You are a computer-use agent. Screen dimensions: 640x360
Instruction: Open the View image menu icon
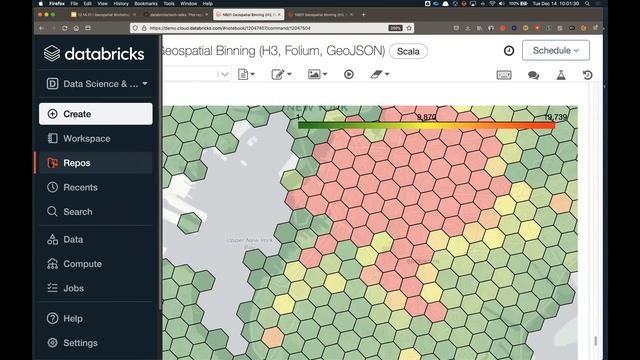[x=317, y=74]
